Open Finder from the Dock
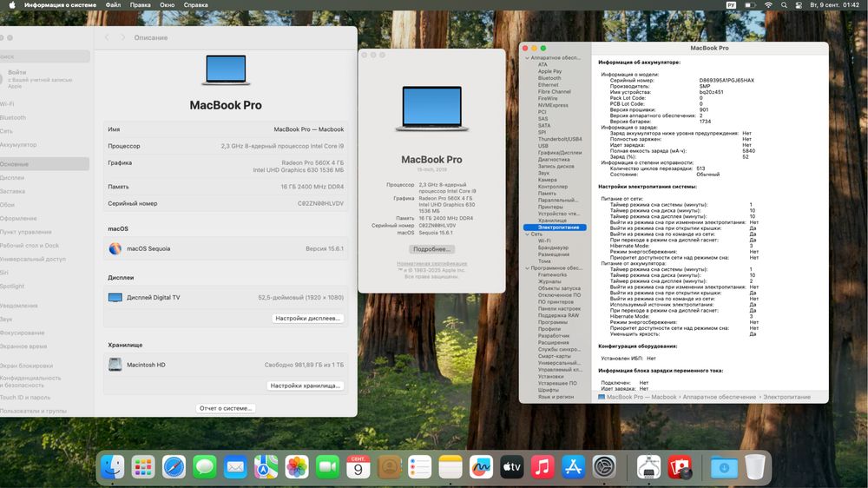 (x=112, y=467)
